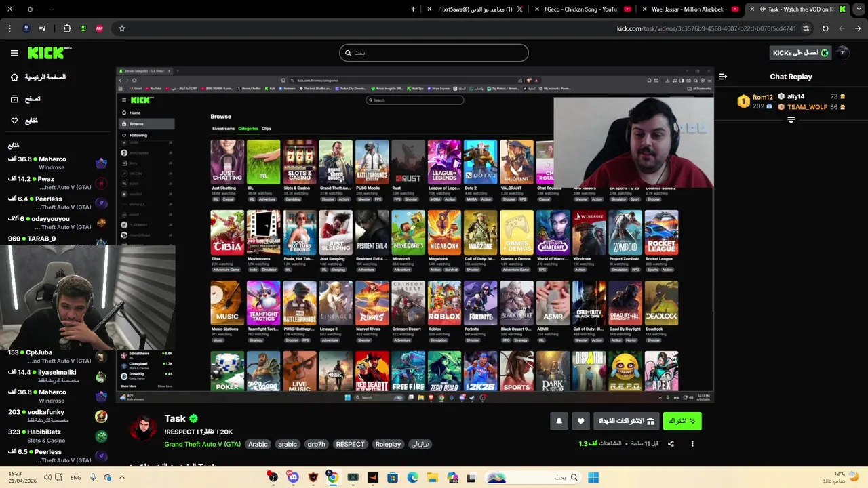Toggle the follow heart button for Task

coord(580,421)
